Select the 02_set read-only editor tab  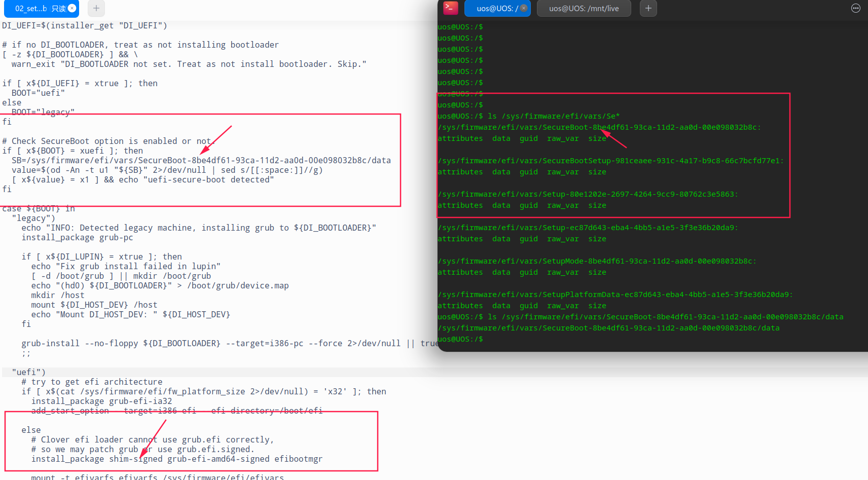click(x=41, y=8)
